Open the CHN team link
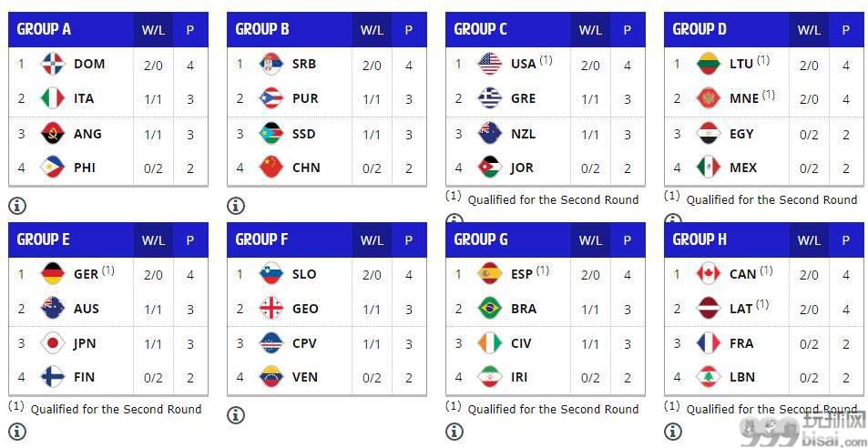This screenshot has height=448, width=868. (x=306, y=168)
